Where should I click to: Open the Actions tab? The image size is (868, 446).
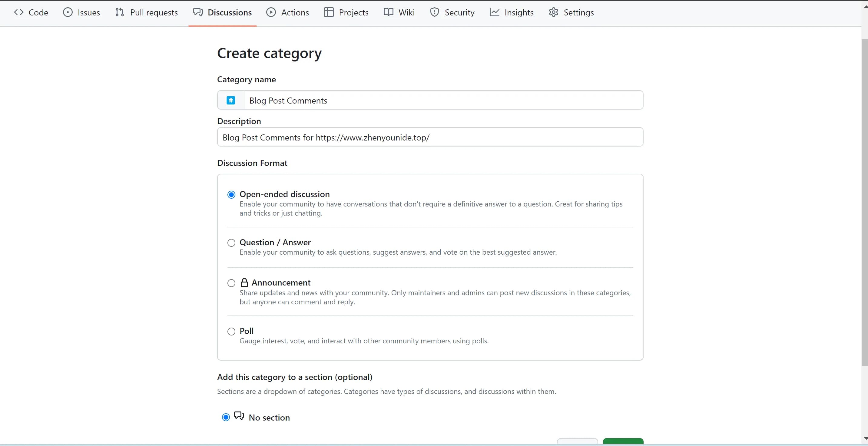click(287, 12)
